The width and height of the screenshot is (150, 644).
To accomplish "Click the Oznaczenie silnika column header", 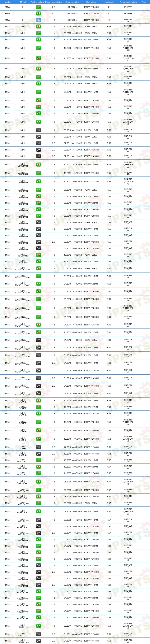I will pos(129,2).
